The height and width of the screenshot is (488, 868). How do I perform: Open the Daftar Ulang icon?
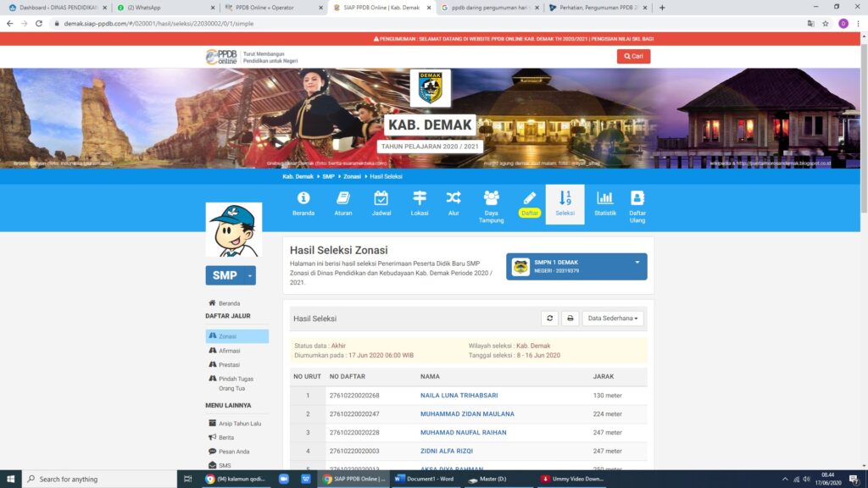tap(637, 198)
